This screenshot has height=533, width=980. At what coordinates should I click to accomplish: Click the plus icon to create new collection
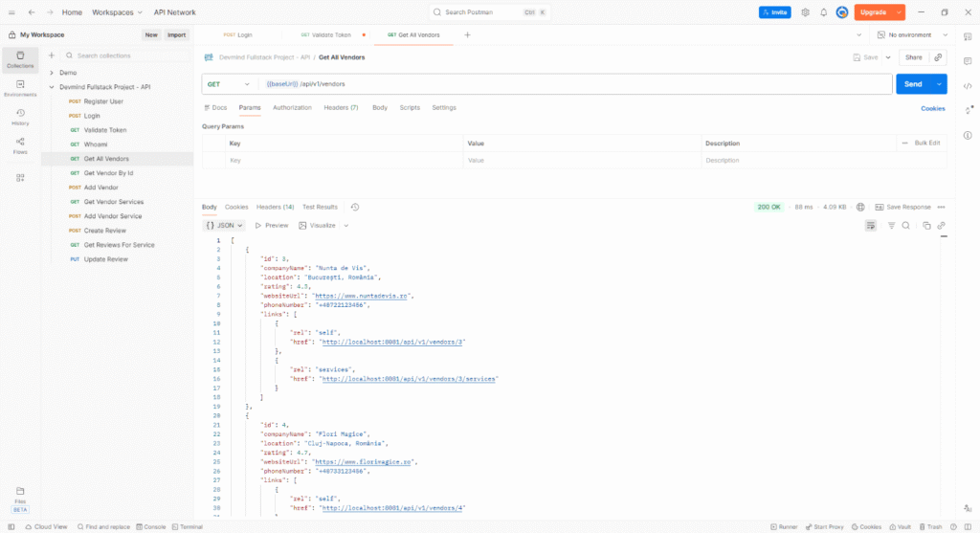point(52,56)
